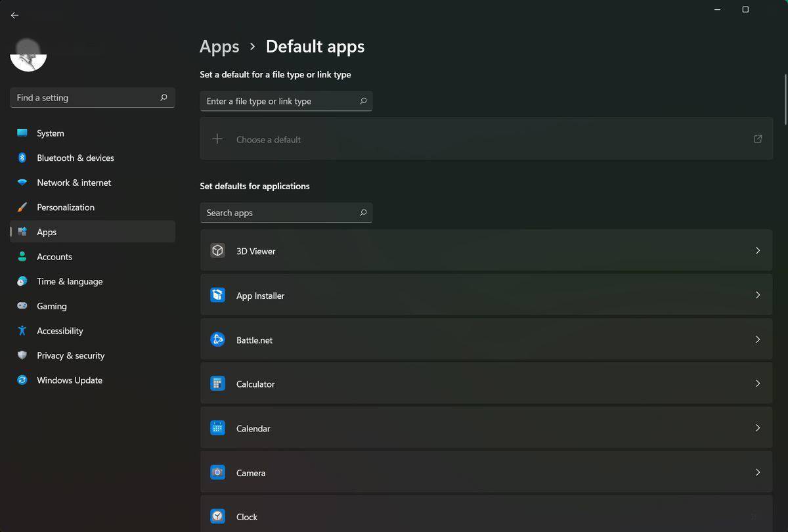This screenshot has width=788, height=532.
Task: Check for updates via Windows Update
Action: point(70,380)
